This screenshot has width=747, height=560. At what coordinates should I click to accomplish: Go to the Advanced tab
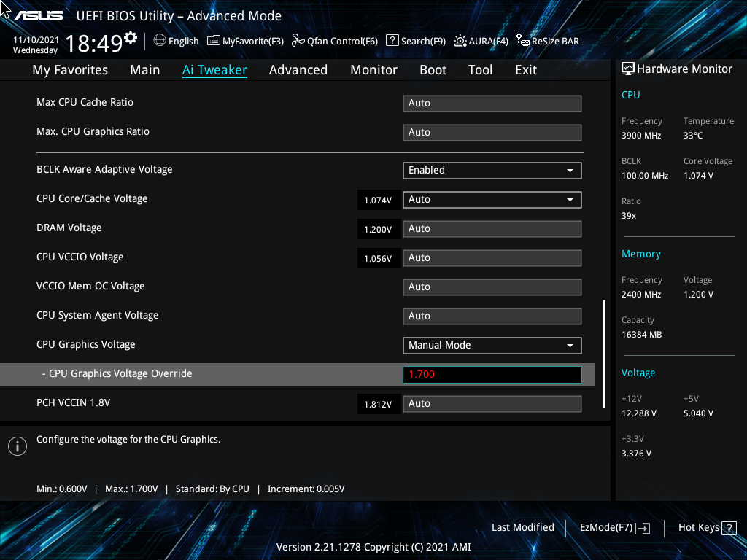pos(298,69)
